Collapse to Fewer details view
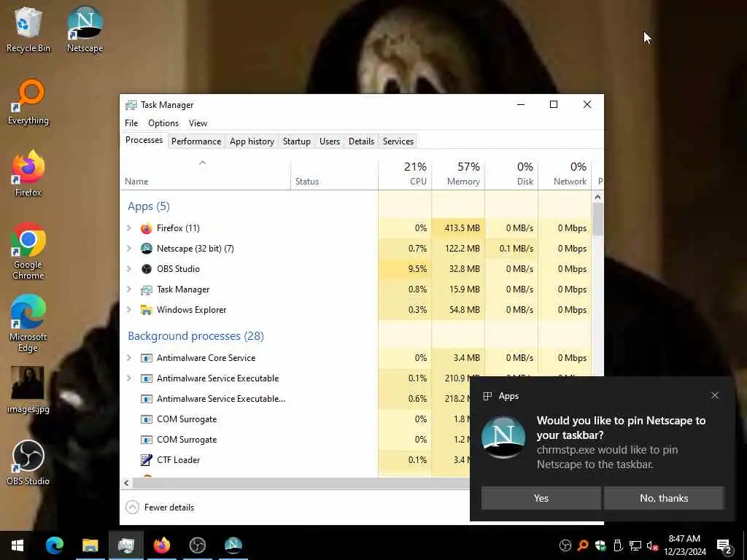The width and height of the screenshot is (747, 560). coord(160,507)
